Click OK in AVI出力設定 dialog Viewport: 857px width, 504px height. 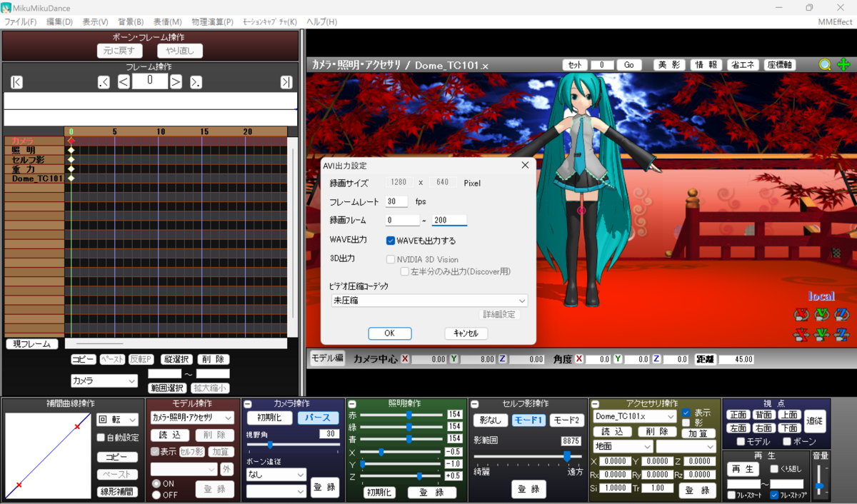point(389,333)
